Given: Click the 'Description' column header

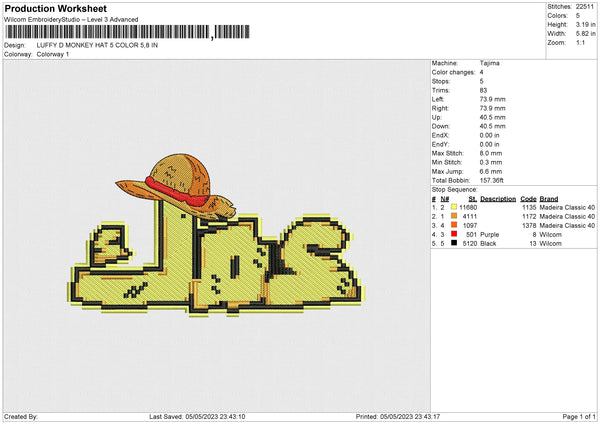Looking at the screenshot, I should (x=498, y=199).
